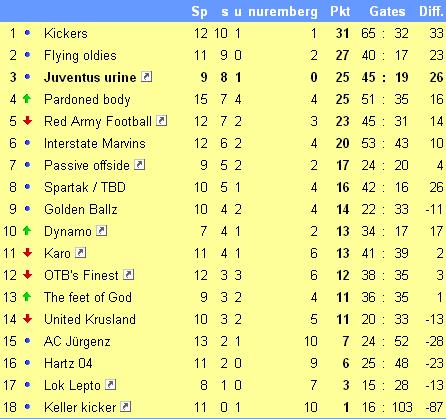446x419 pixels.
Task: Open external link icon beside Juventus urine
Action: point(147,77)
